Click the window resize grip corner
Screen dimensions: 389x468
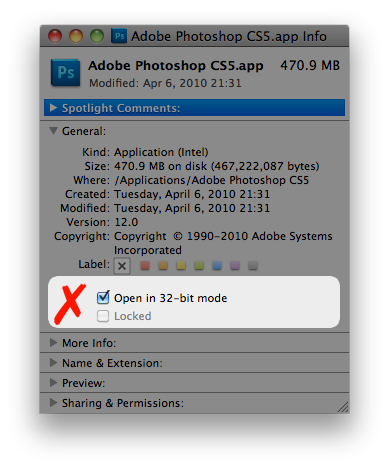point(343,407)
